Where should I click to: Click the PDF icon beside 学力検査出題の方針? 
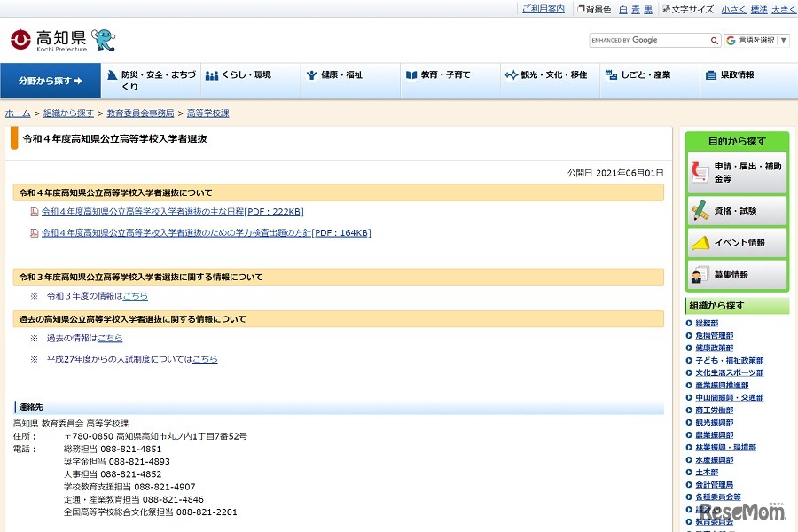click(x=31, y=233)
